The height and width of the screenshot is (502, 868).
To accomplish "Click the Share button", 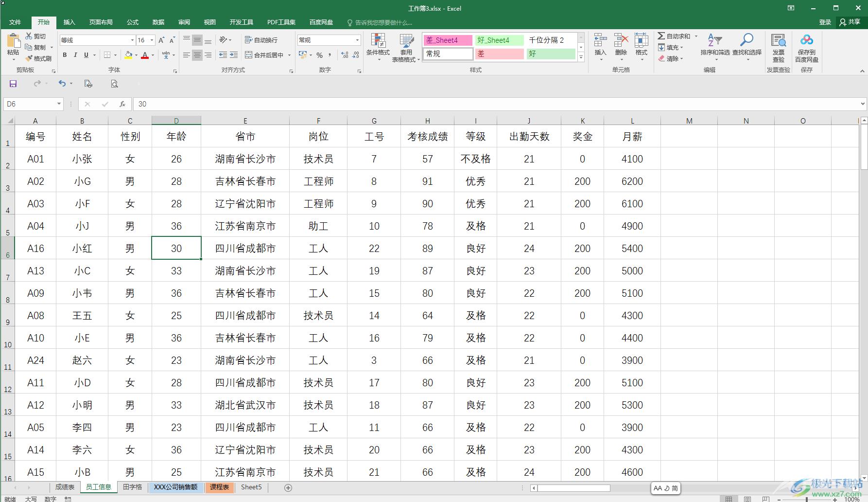I will tap(851, 22).
